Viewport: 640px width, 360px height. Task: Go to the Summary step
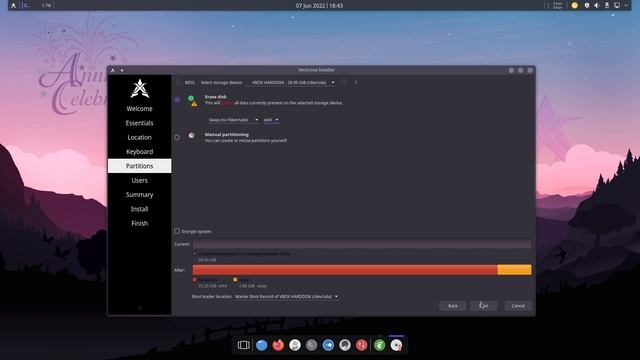[x=140, y=194]
